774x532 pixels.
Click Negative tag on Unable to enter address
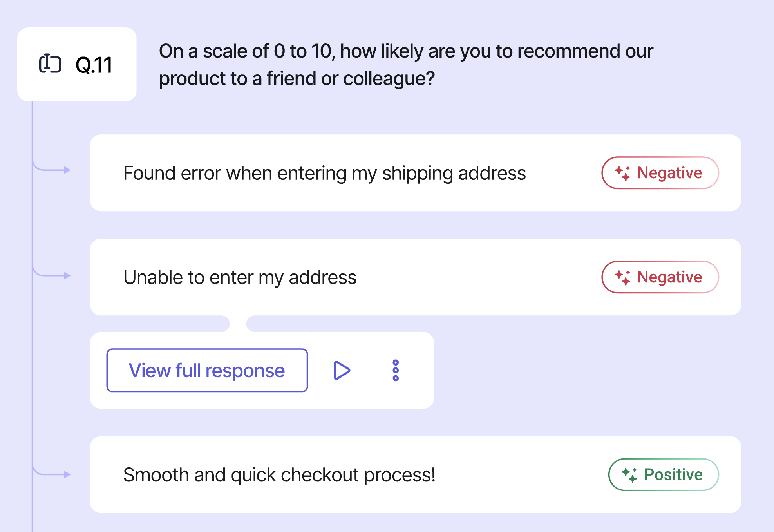click(x=660, y=277)
